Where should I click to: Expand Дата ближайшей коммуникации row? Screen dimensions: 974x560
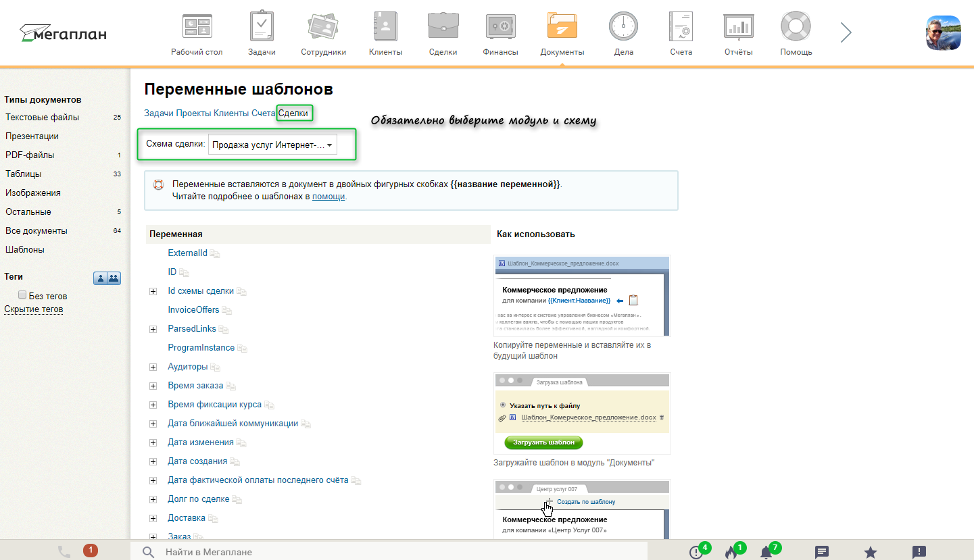pyautogui.click(x=153, y=424)
